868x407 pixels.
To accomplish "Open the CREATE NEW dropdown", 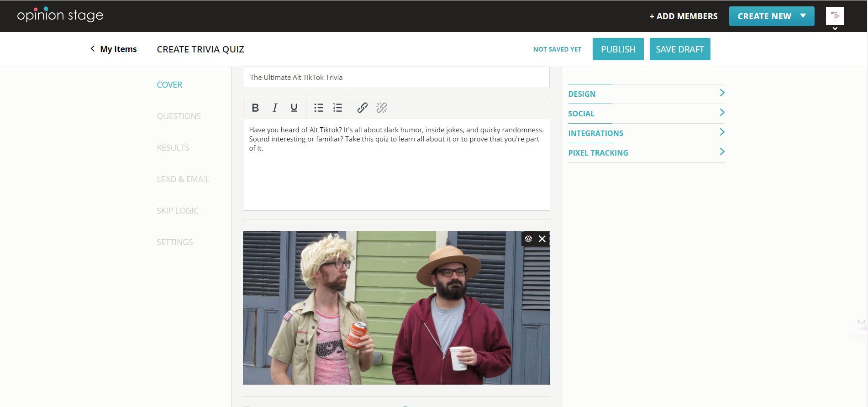I will (771, 16).
